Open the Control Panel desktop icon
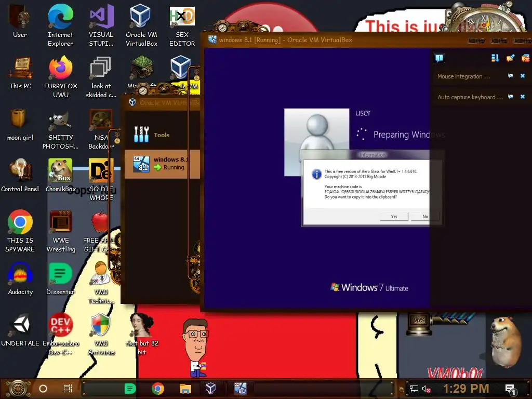 pyautogui.click(x=20, y=176)
